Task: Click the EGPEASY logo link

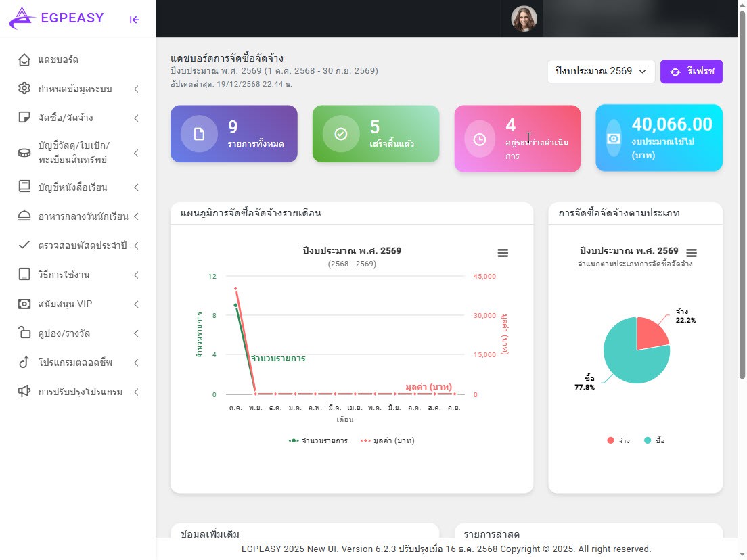Action: (58, 18)
